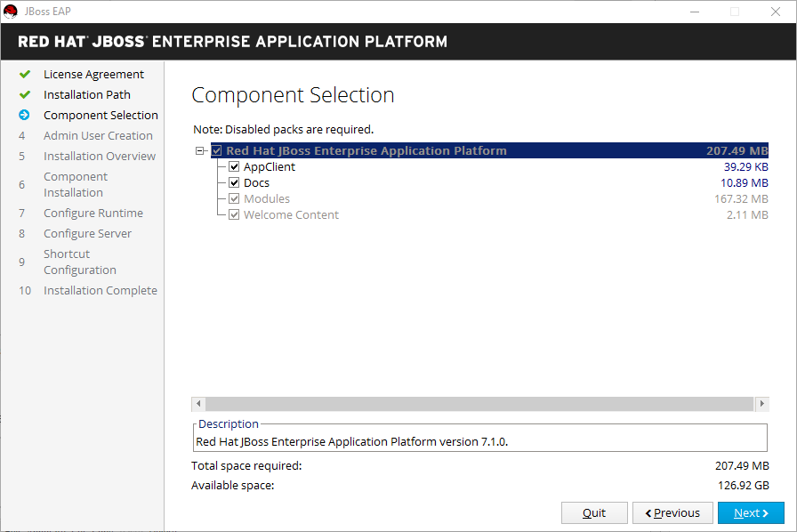The width and height of the screenshot is (797, 532).
Task: Click inside the Description text box
Action: [480, 438]
